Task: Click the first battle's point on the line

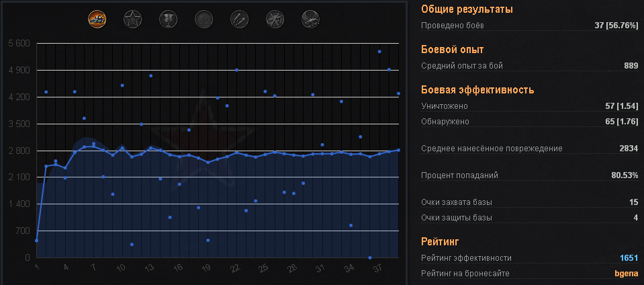Action: point(36,240)
